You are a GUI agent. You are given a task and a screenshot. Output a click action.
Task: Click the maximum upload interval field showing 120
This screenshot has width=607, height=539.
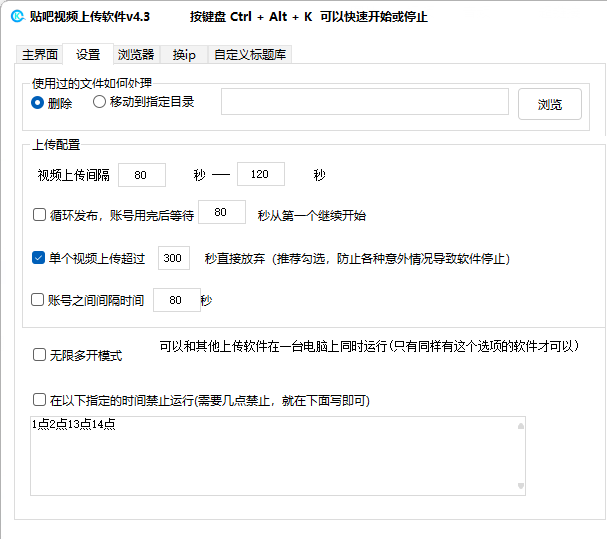[x=261, y=174]
